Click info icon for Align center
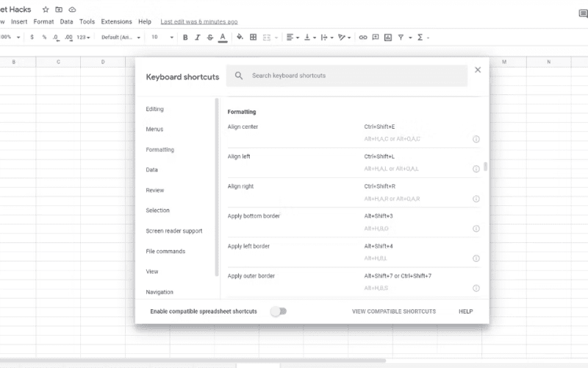This screenshot has width=588, height=368. point(476,139)
